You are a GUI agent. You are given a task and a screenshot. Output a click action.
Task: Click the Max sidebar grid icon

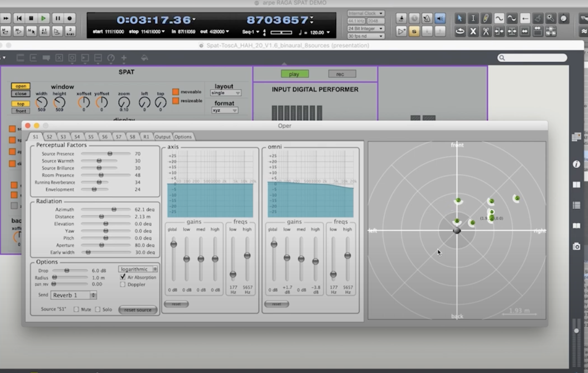tap(576, 137)
